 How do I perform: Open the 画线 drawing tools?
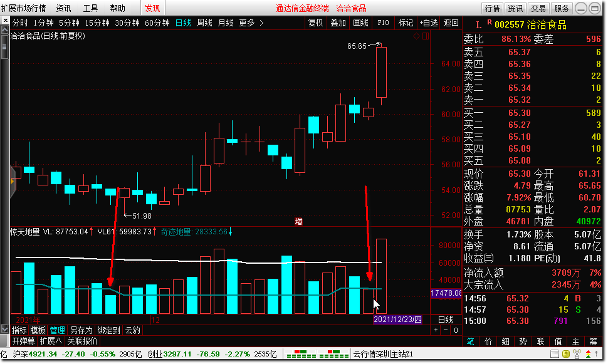tap(360, 23)
